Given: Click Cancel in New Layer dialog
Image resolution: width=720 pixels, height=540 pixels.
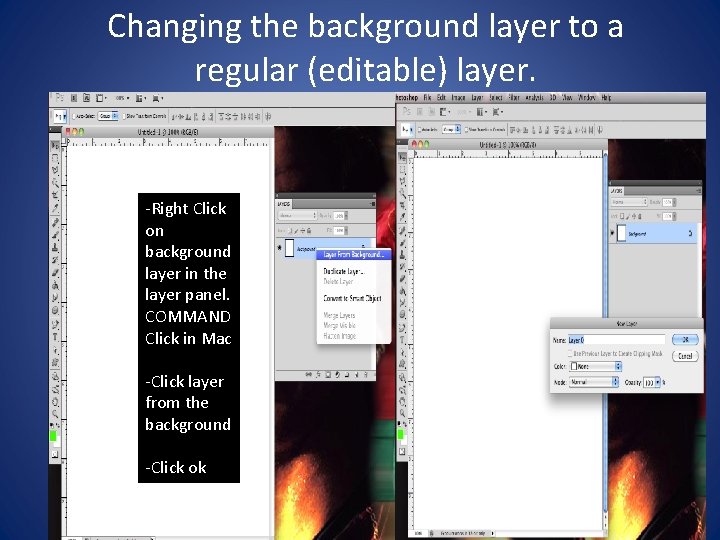Looking at the screenshot, I should coord(685,356).
